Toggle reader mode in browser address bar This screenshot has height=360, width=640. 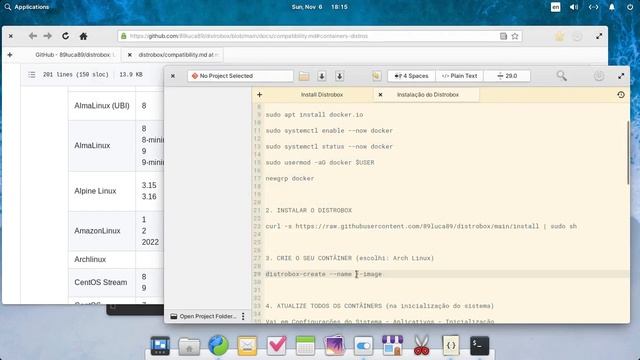503,36
